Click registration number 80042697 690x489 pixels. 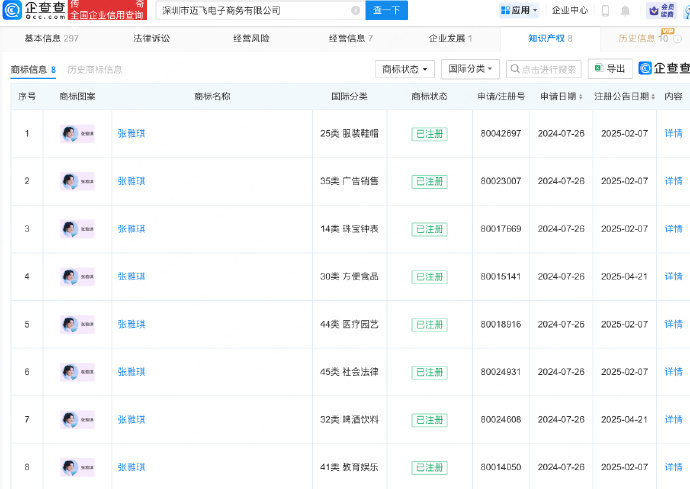501,133
